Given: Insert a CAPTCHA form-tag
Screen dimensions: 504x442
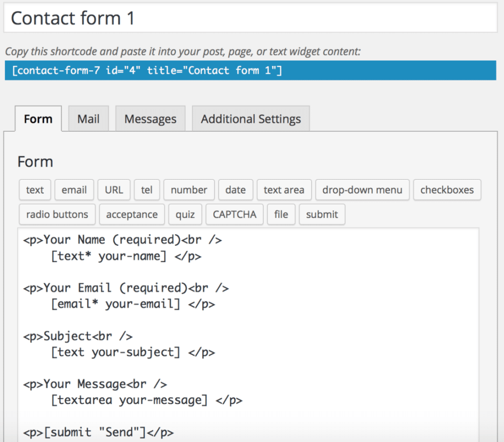Looking at the screenshot, I should 234,214.
